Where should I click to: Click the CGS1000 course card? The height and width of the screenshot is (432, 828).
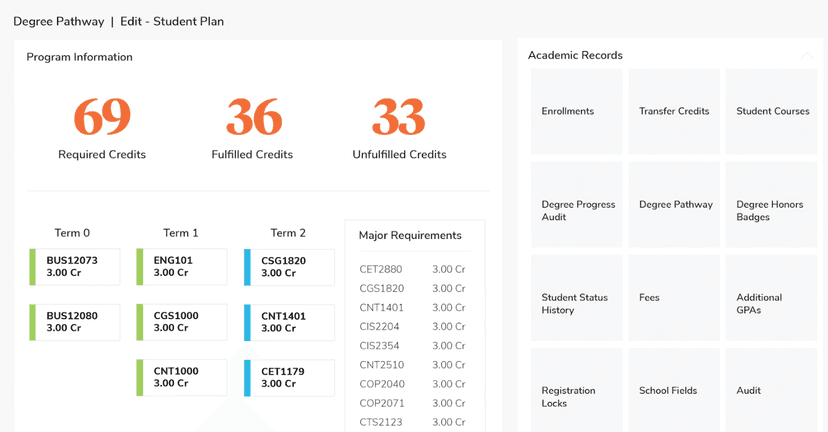[182, 322]
